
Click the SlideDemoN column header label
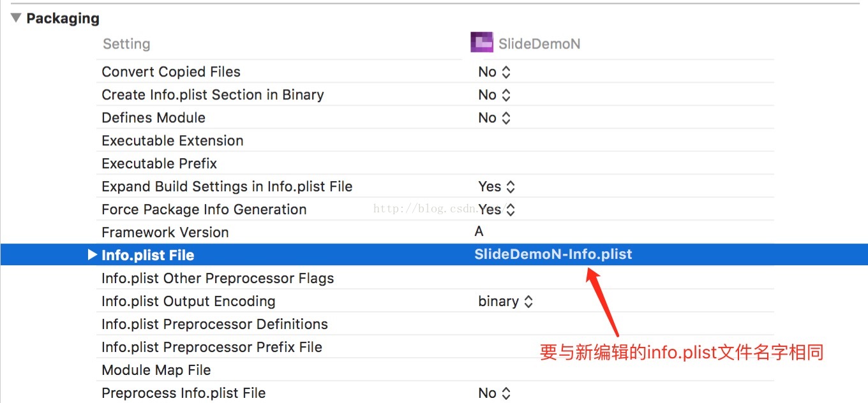coord(539,44)
